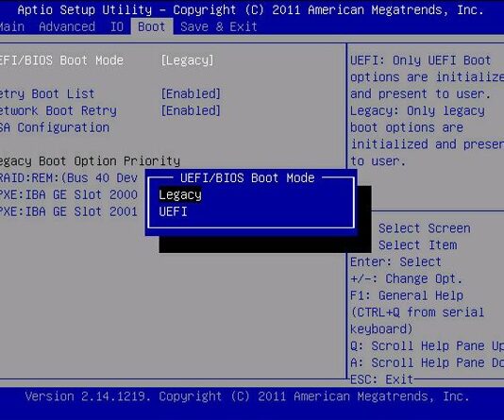Click the Select Item help text
This screenshot has height=420, width=504.
tap(417, 245)
